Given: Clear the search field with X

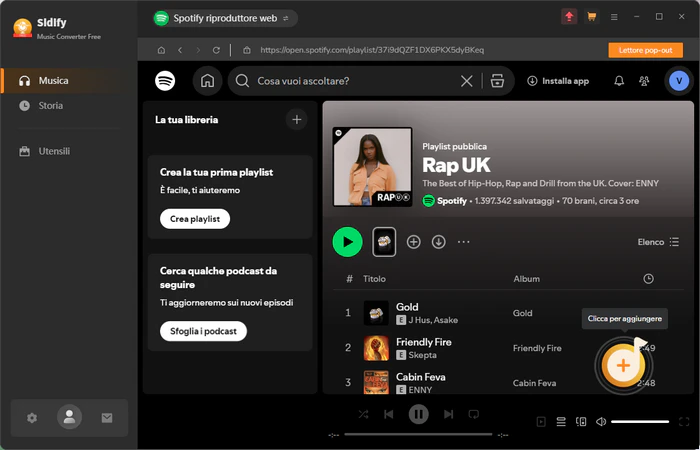Looking at the screenshot, I should click(x=467, y=81).
